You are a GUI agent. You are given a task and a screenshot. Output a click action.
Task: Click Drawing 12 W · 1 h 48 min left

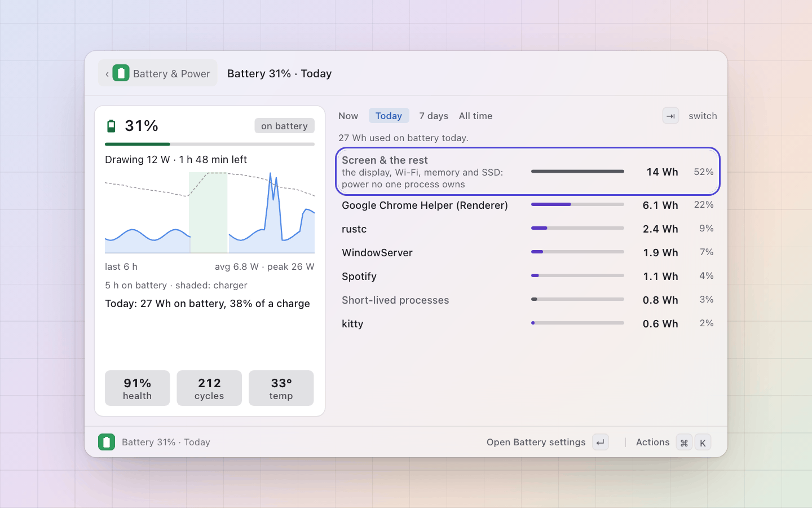pos(176,160)
